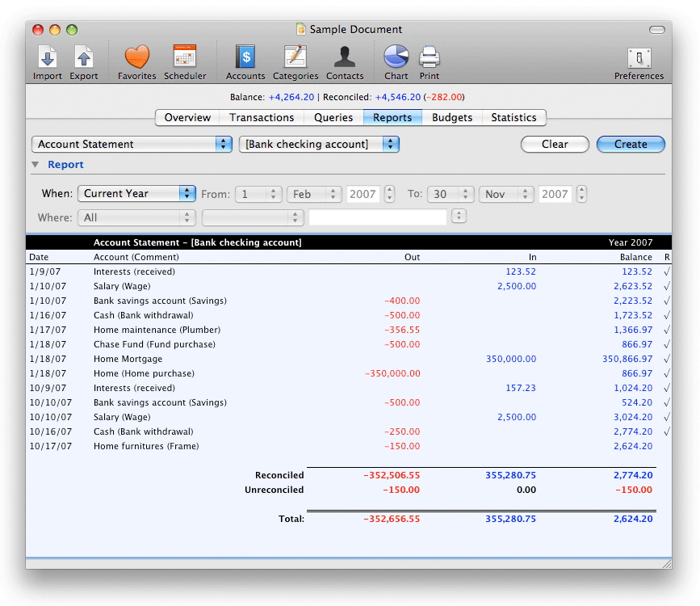
Task: Open the Current Year period dropdown
Action: click(137, 194)
